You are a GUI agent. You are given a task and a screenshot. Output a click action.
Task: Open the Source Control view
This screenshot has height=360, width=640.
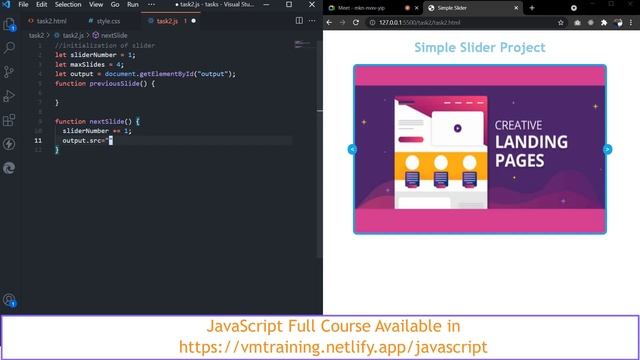click(x=9, y=72)
